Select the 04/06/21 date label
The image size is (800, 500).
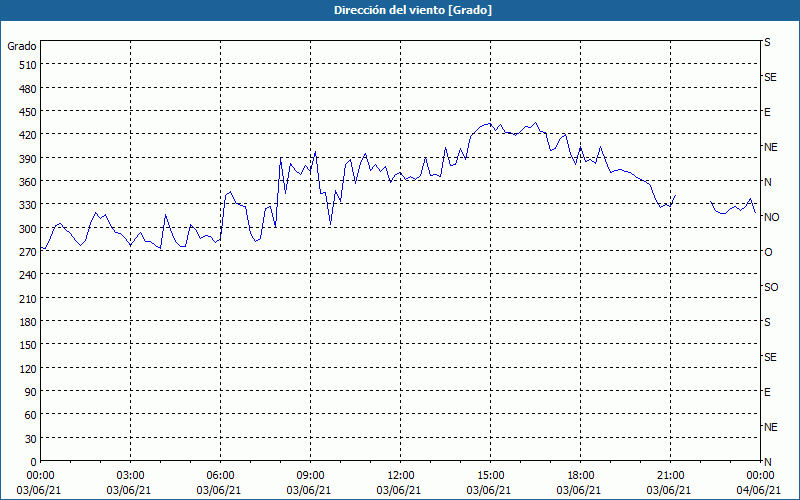[x=759, y=490]
